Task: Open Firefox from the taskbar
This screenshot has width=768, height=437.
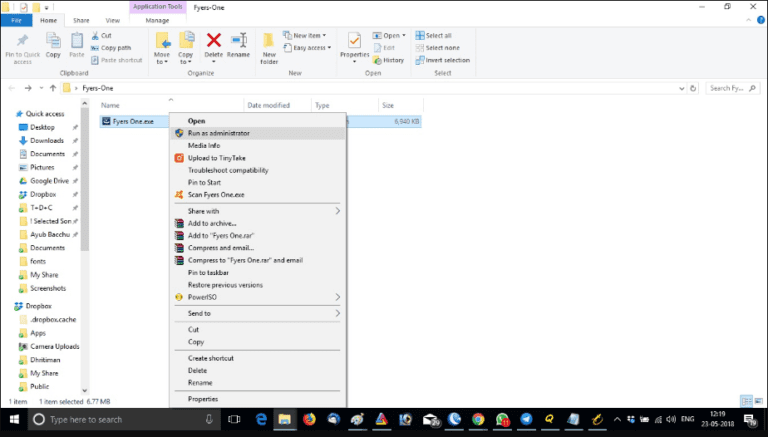Action: pyautogui.click(x=309, y=419)
